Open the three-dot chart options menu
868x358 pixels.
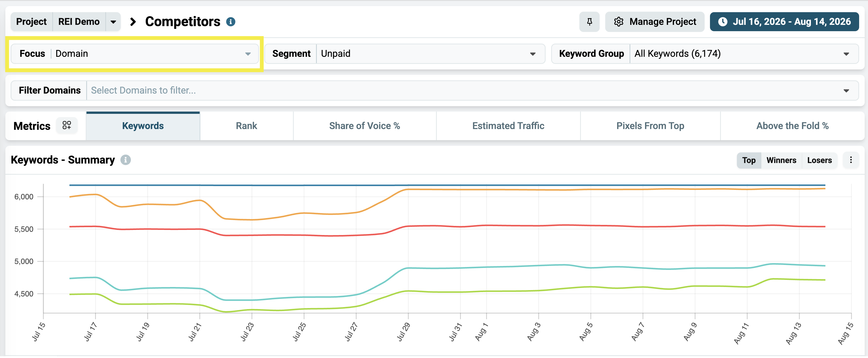click(850, 160)
